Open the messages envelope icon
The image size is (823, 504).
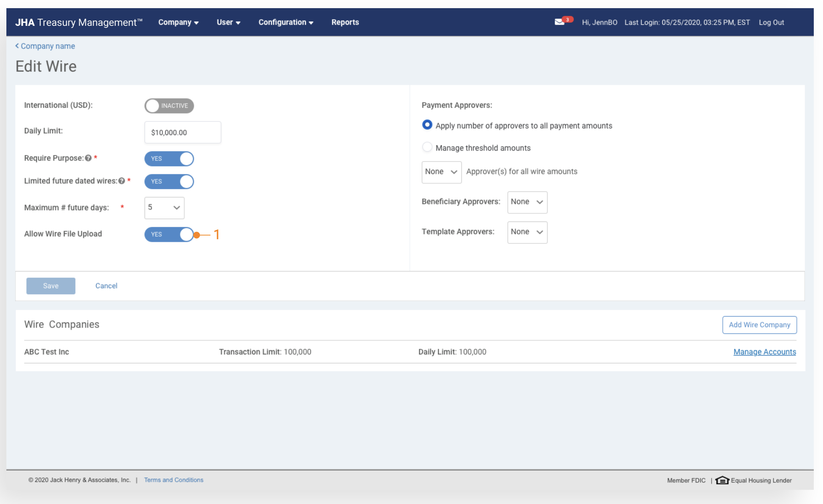click(559, 22)
